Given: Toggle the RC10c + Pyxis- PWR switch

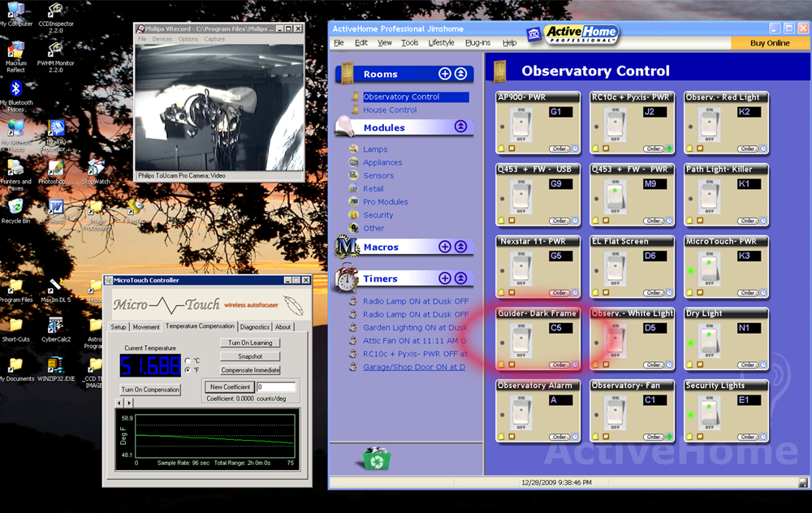Looking at the screenshot, I should 615,124.
